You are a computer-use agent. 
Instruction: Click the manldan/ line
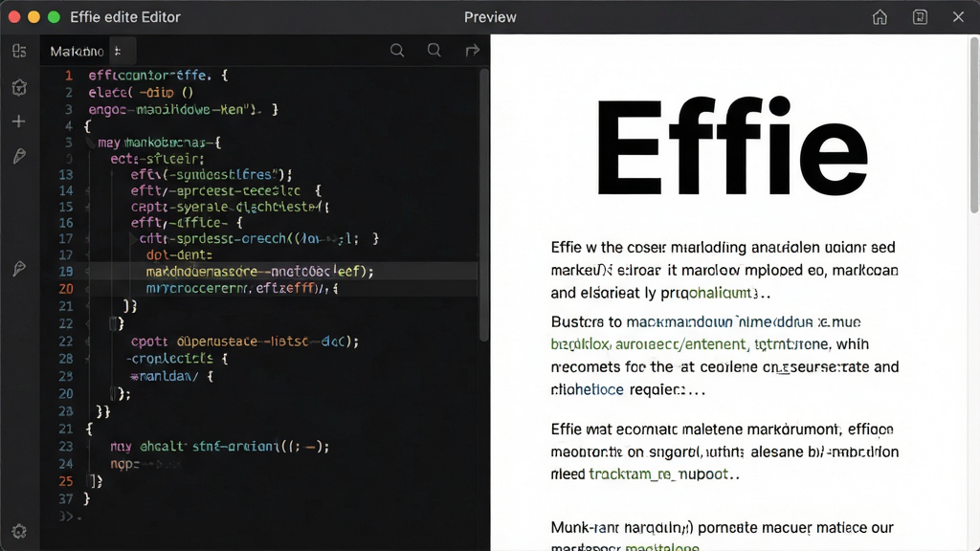pos(172,376)
